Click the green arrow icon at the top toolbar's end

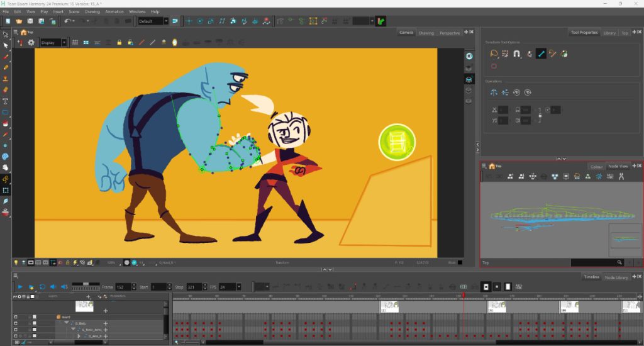(x=380, y=21)
